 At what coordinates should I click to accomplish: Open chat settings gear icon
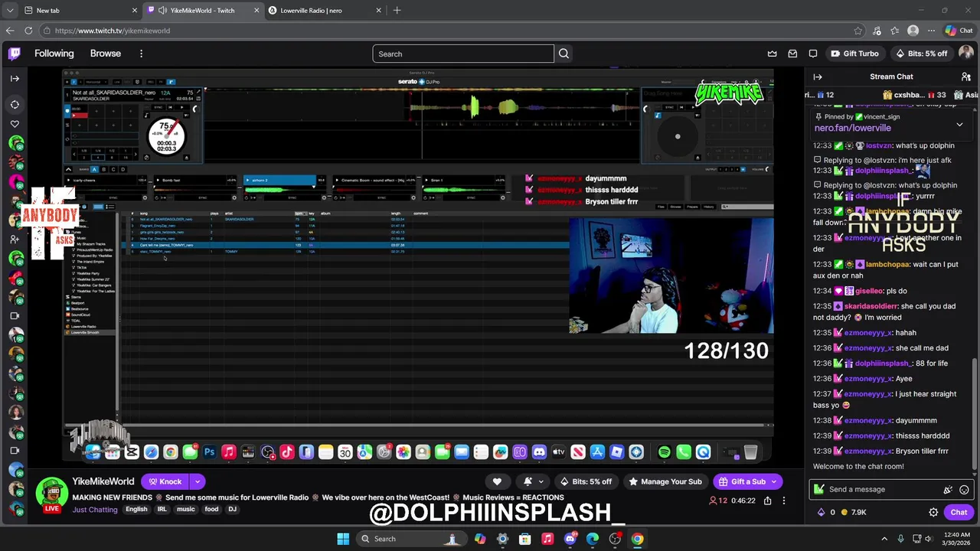click(x=933, y=513)
